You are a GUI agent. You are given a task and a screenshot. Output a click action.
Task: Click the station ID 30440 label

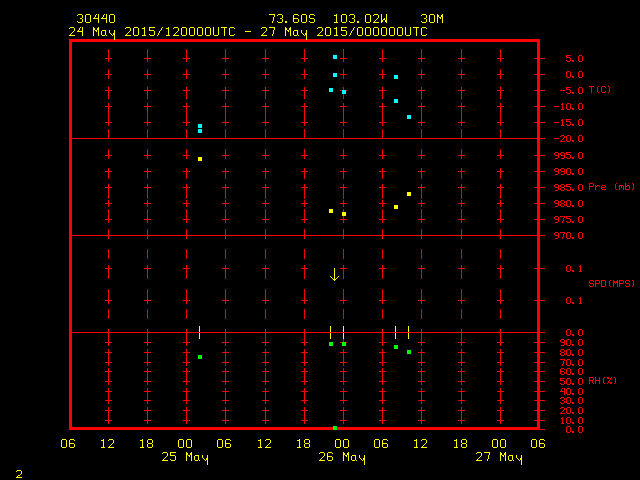pyautogui.click(x=95, y=19)
